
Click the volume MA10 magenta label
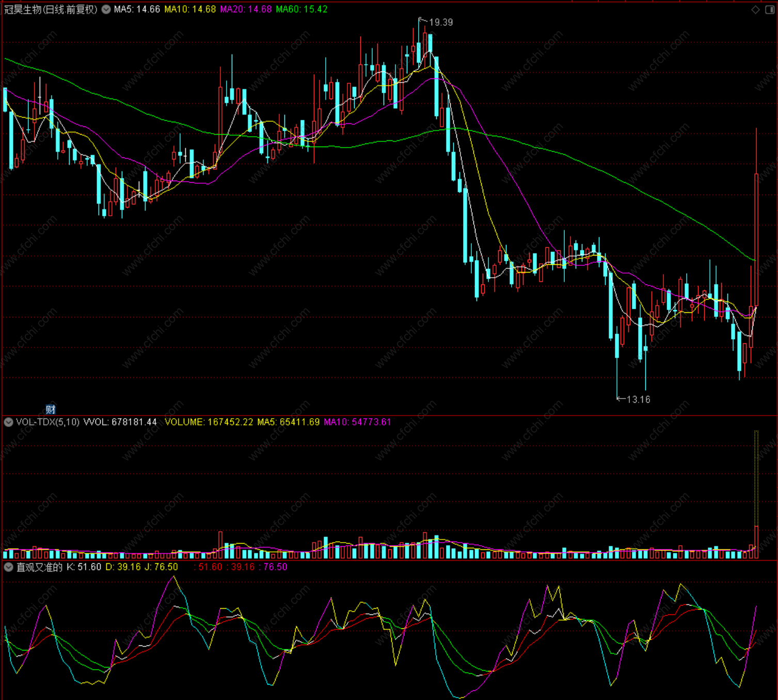(357, 422)
